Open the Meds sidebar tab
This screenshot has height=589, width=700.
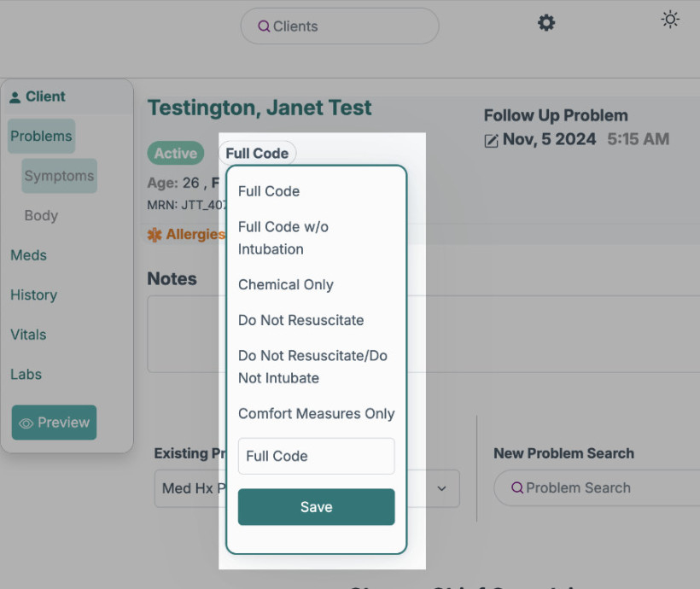(28, 255)
